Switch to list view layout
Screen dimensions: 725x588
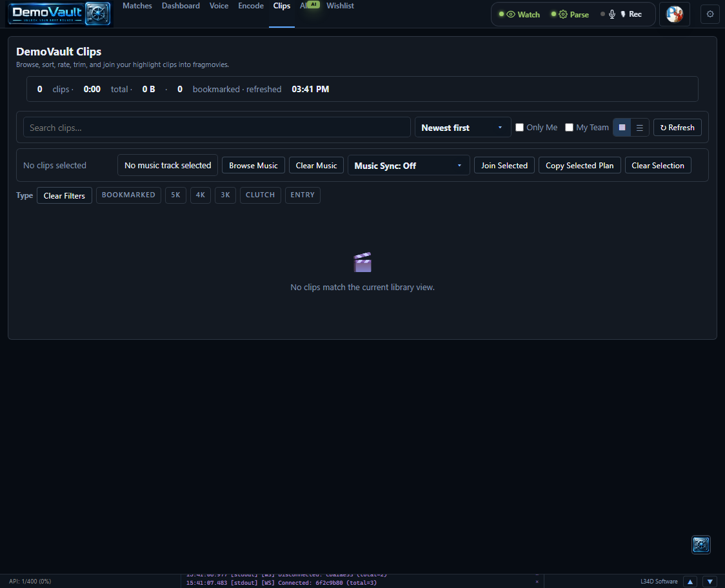click(x=639, y=128)
